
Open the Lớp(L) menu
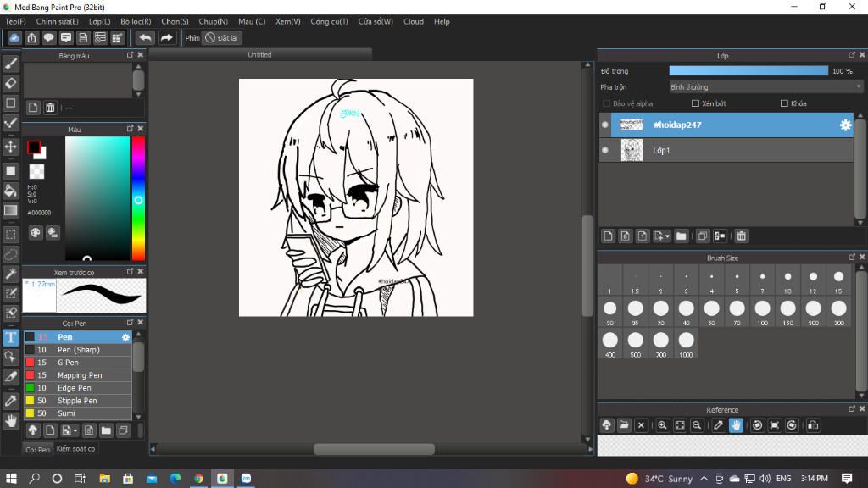(100, 21)
